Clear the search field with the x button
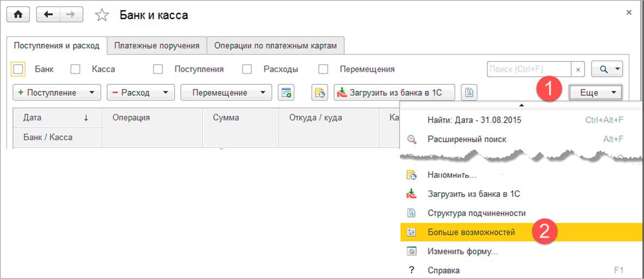644x279 pixels. [579, 70]
